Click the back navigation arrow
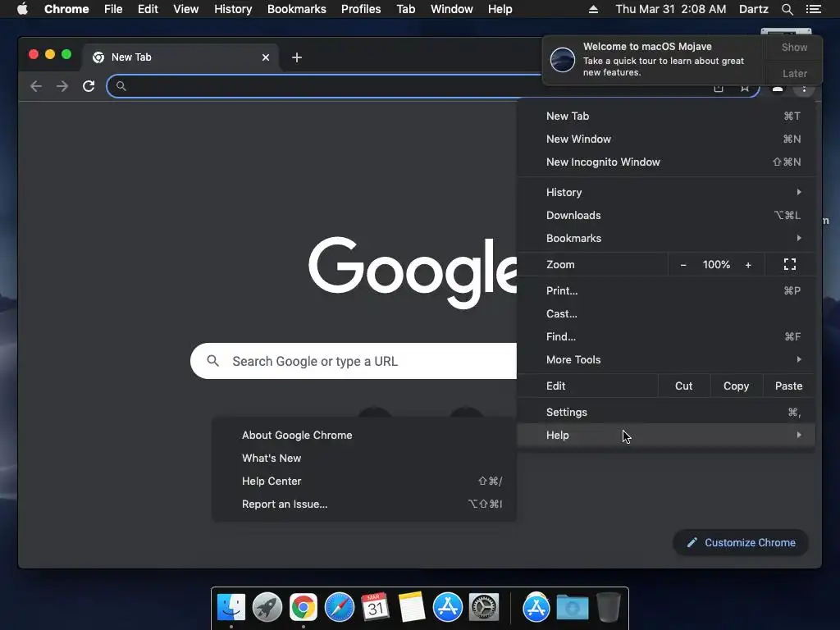This screenshot has height=630, width=840. click(36, 86)
